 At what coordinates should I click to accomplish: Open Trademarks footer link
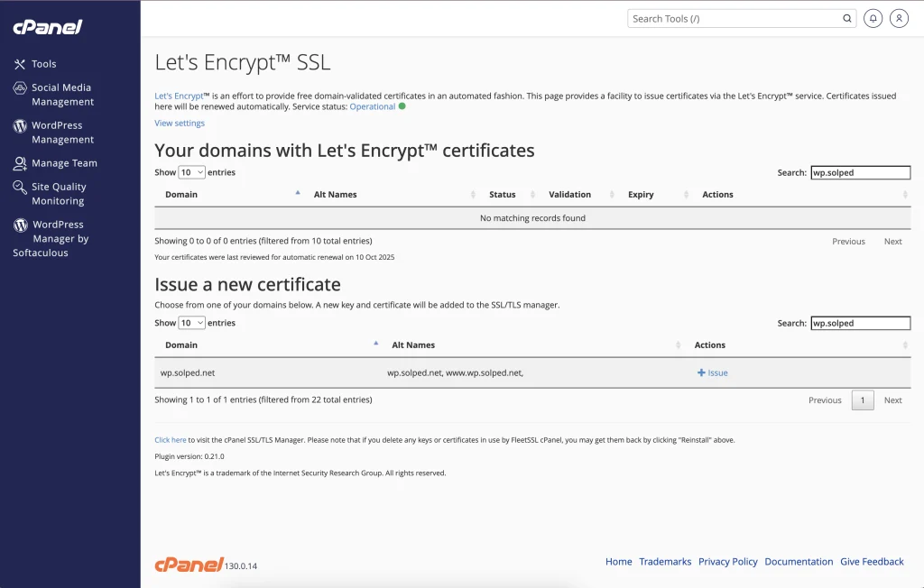[665, 562]
